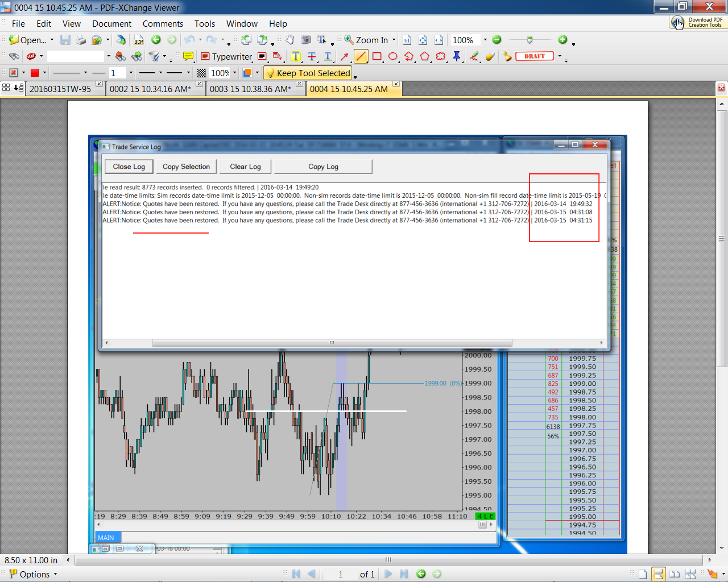Click the orange blend mode swatch

tap(247, 73)
